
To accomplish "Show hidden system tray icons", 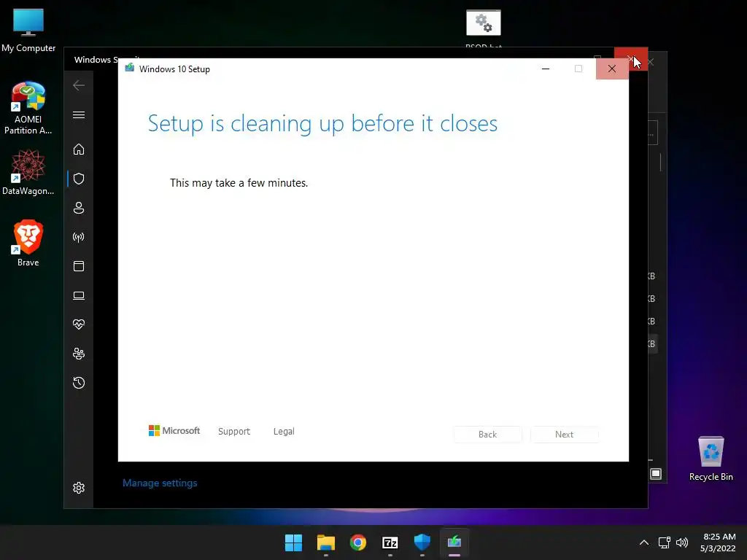I will click(x=644, y=542).
